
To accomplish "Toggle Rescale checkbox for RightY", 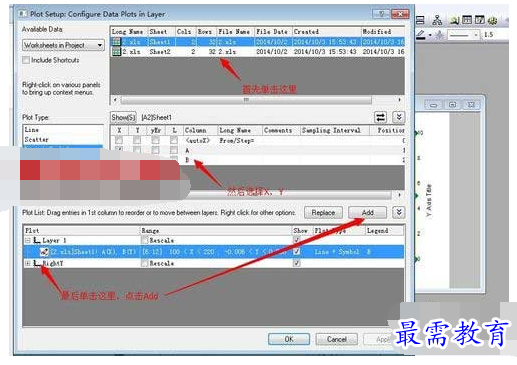I will click(x=145, y=263).
